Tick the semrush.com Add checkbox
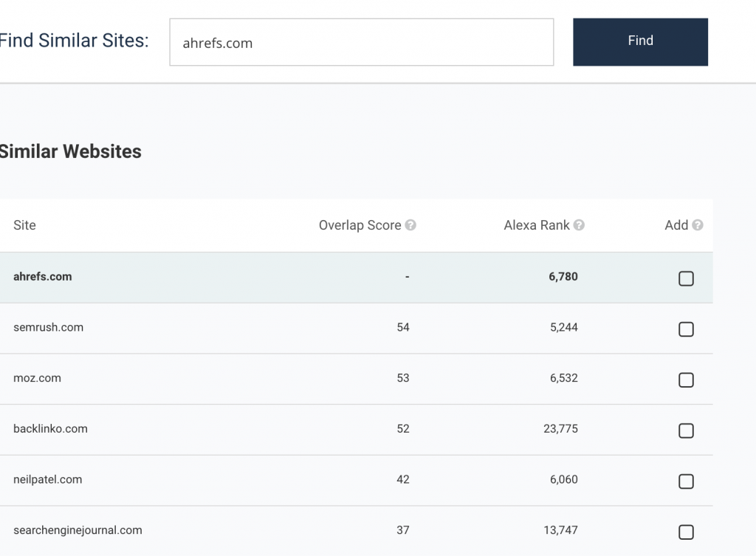Screen dimensions: 756x556 click(686, 329)
